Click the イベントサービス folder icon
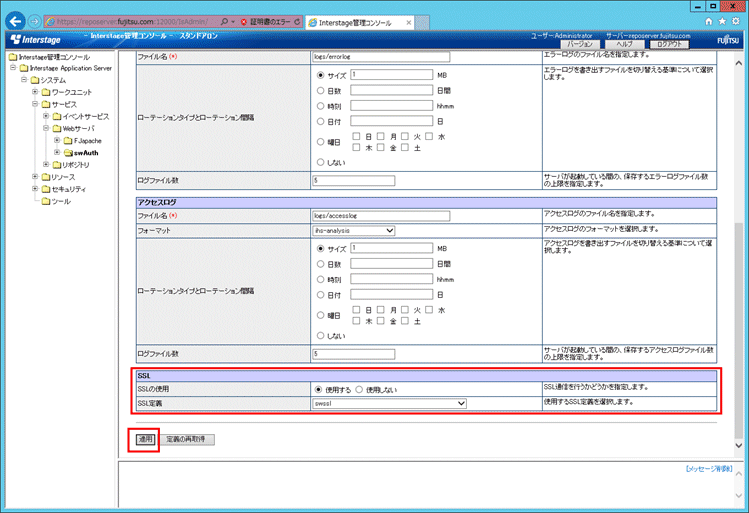The image size is (749, 513). click(x=57, y=117)
